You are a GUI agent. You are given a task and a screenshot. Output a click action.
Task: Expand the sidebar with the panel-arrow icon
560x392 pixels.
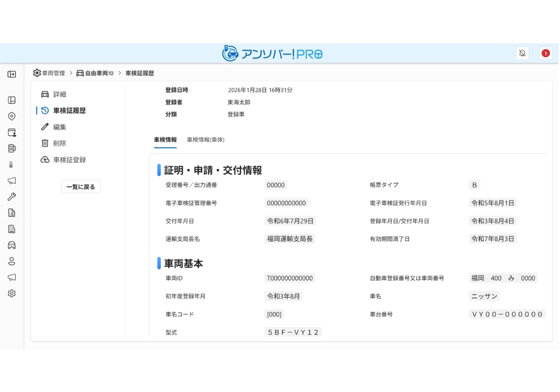tap(12, 74)
